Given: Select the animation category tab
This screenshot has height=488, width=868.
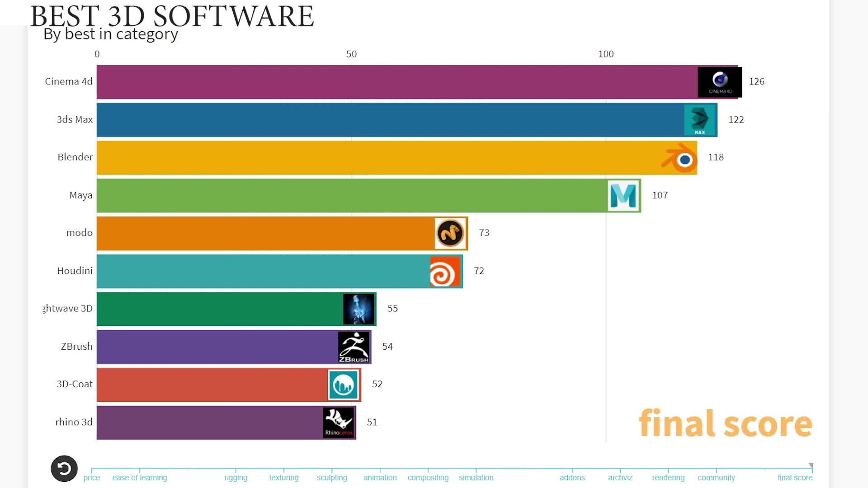Looking at the screenshot, I should point(379,477).
